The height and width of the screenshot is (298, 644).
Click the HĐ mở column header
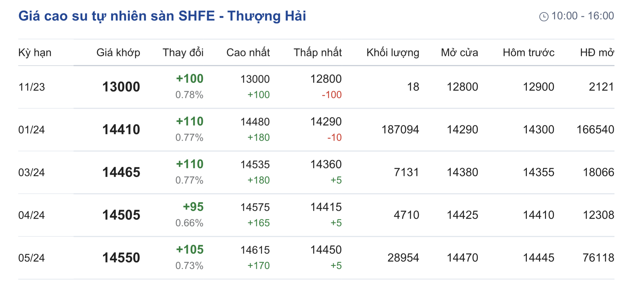pos(597,53)
